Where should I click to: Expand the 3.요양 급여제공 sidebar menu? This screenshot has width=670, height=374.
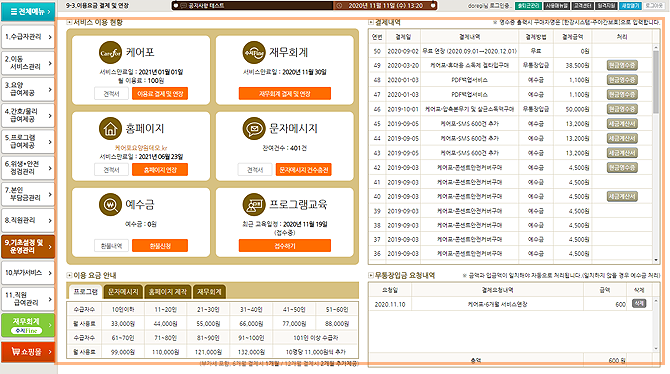[28, 89]
